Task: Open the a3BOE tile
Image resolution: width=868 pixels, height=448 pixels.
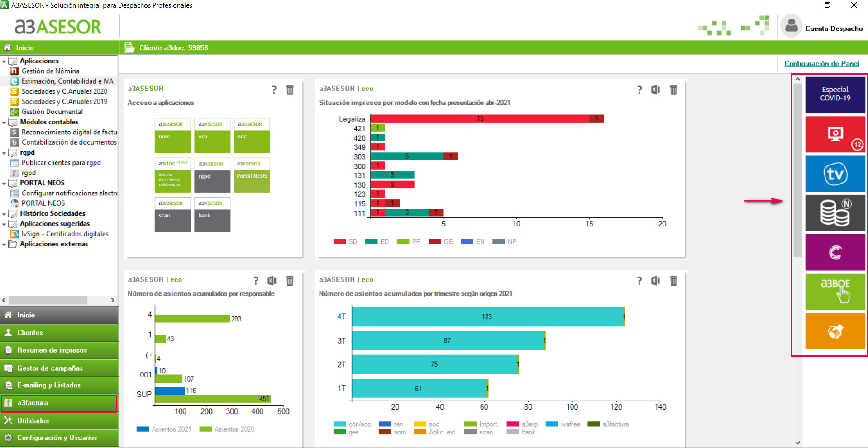Action: [835, 291]
